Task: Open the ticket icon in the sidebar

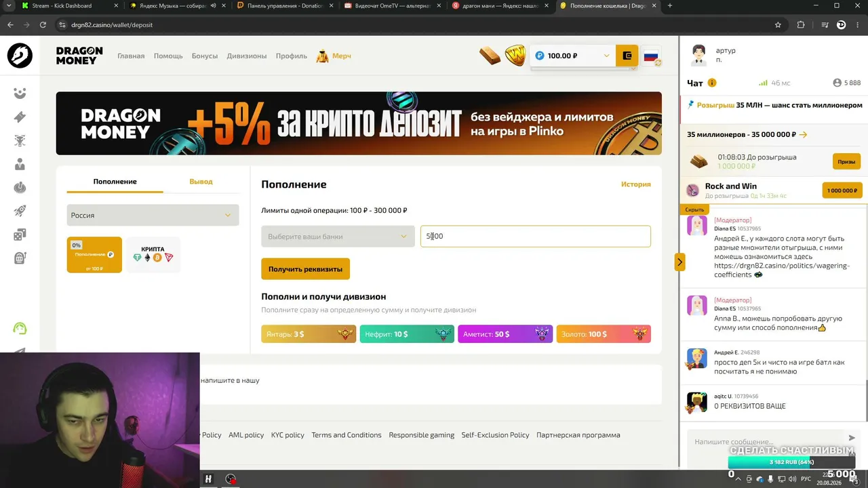Action: (x=20, y=117)
